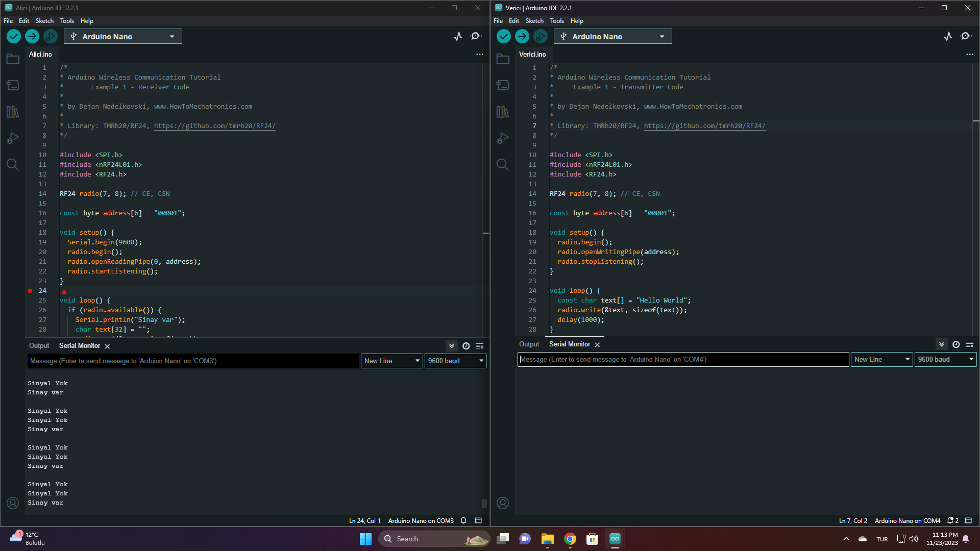Click Verify button in Verici window
The image size is (980, 551).
(x=504, y=36)
